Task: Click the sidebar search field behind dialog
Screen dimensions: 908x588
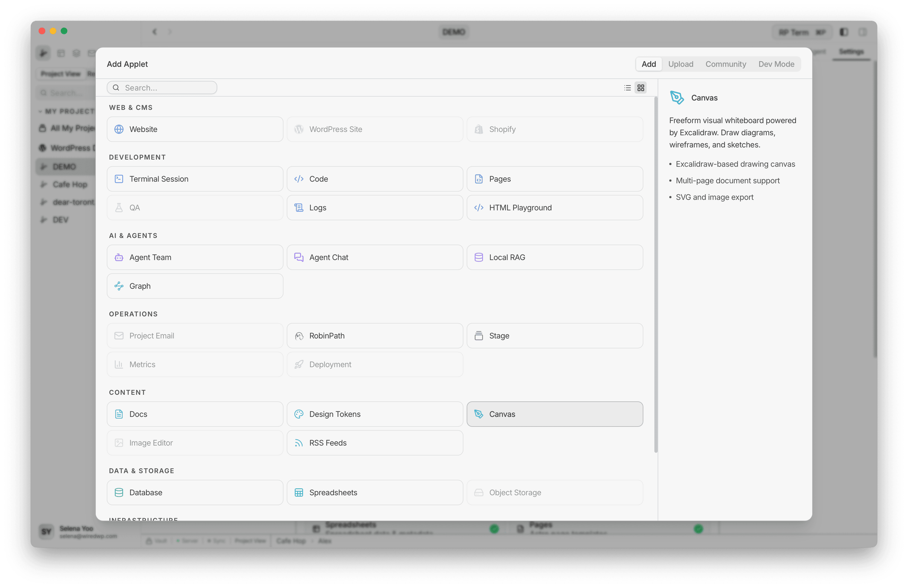Action: (66, 93)
